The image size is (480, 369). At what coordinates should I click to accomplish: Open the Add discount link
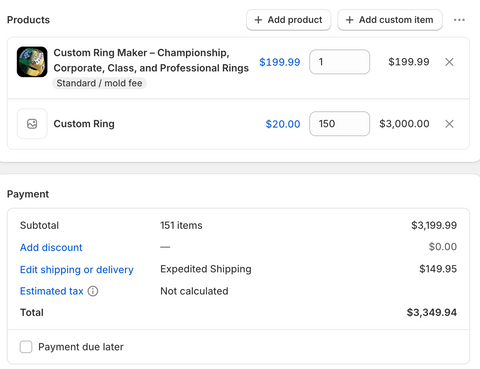(x=51, y=247)
